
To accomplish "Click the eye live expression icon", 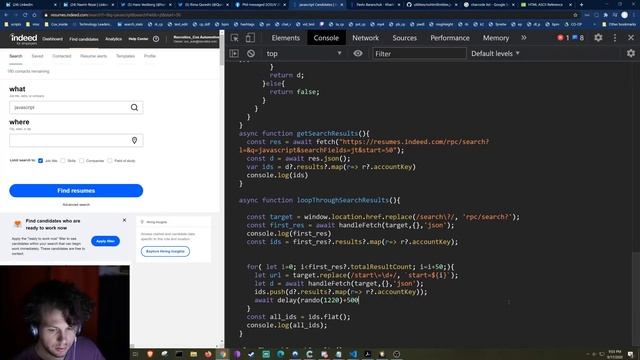I will [x=358, y=53].
